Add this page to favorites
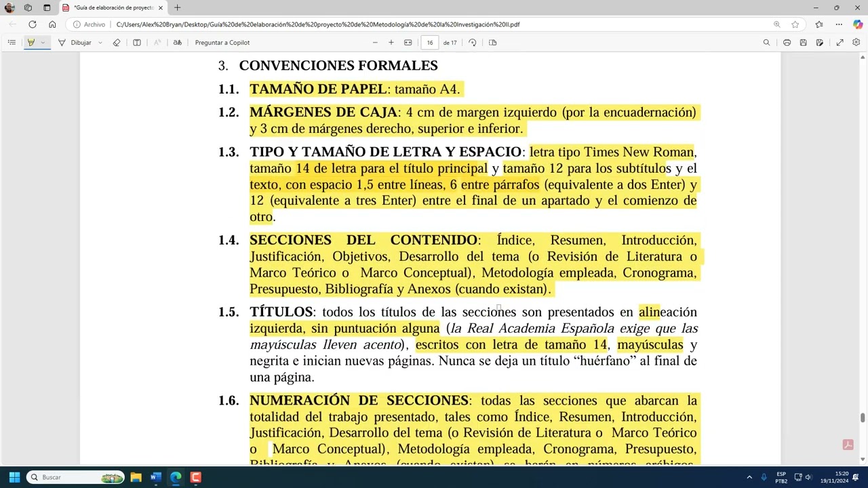Viewport: 868px width, 488px height. 795,24
